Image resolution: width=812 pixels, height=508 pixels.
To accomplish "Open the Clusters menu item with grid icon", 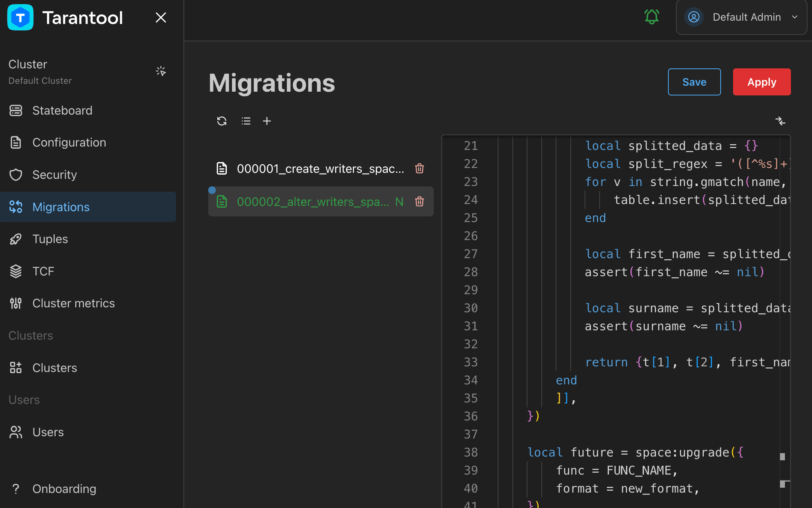I will (x=88, y=368).
